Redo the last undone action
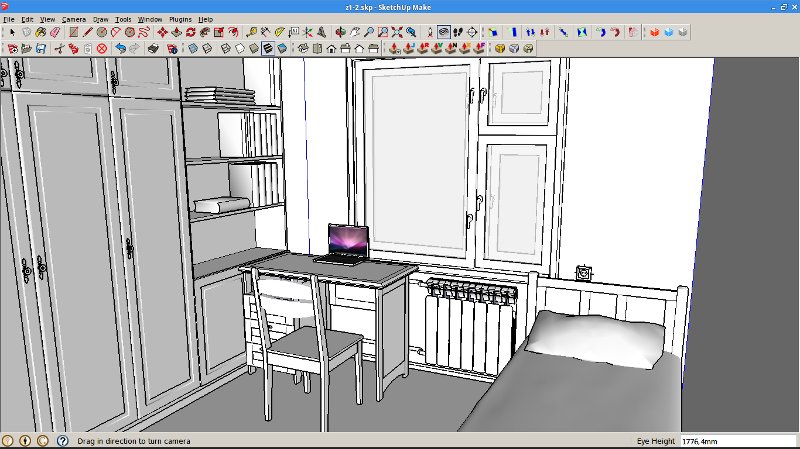 (134, 48)
